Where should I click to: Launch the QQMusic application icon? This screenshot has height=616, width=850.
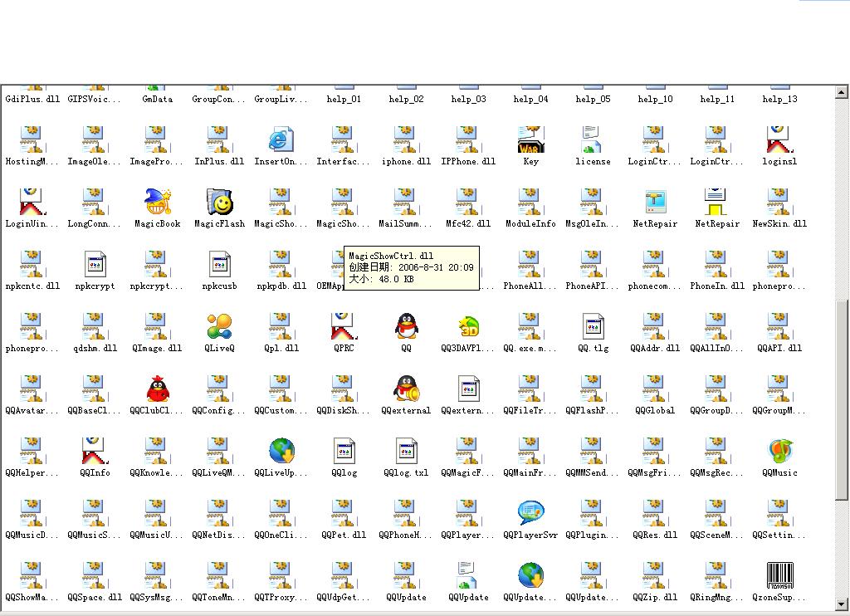779,451
